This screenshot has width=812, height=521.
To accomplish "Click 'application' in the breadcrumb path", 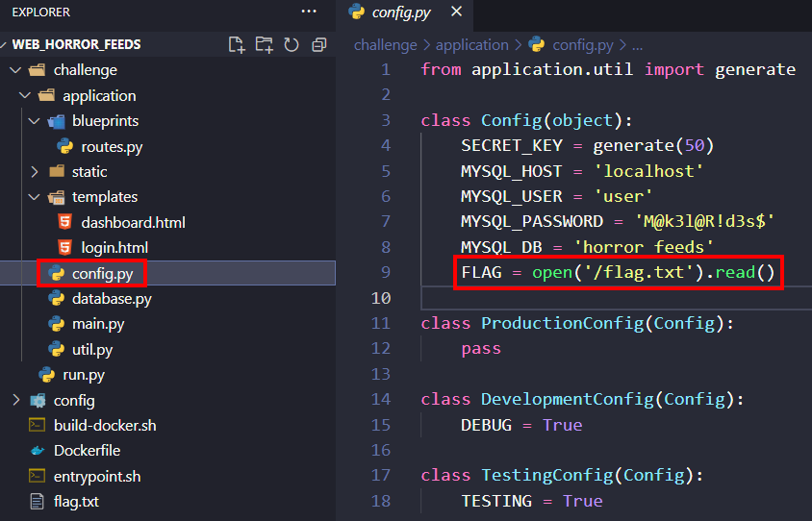I will (x=471, y=44).
